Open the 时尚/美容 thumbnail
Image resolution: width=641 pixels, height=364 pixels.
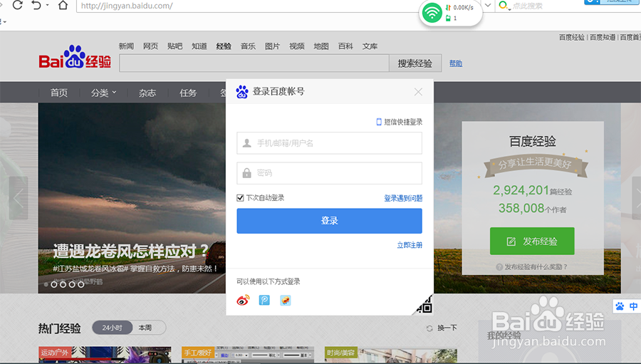tap(391, 355)
